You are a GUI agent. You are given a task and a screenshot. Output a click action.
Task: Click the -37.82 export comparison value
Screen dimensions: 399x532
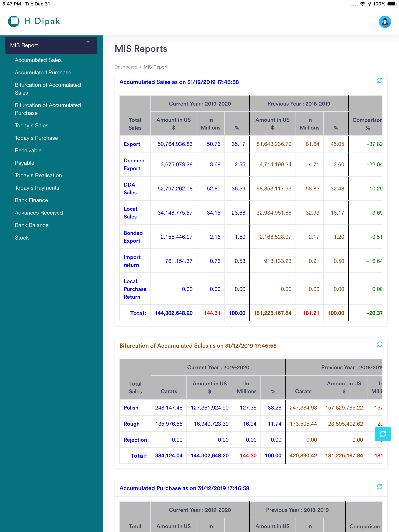click(x=375, y=144)
